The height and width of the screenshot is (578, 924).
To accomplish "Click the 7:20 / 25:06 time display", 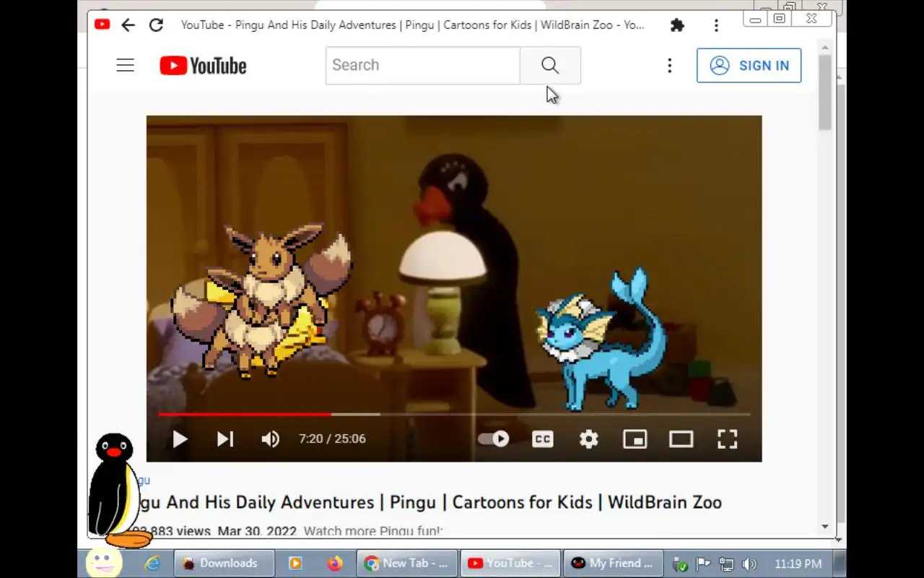I will coord(332,439).
